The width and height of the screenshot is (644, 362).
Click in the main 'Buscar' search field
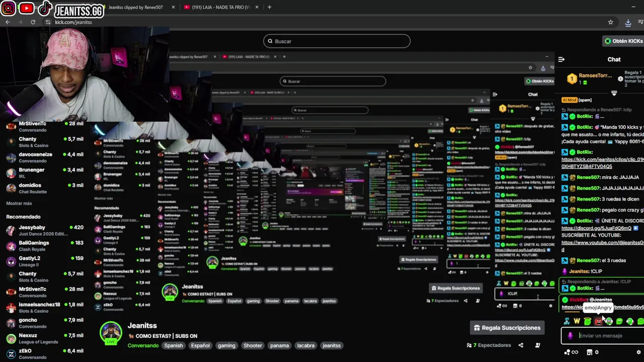337,41
